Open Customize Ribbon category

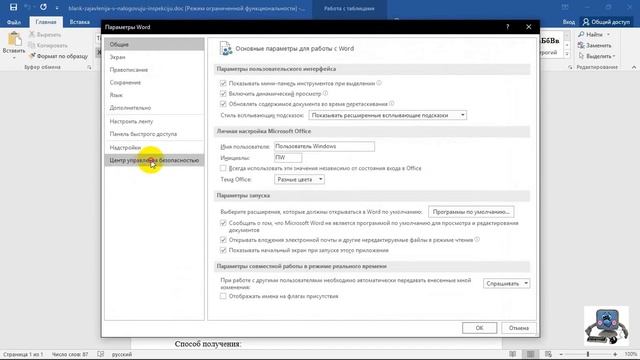154,121
